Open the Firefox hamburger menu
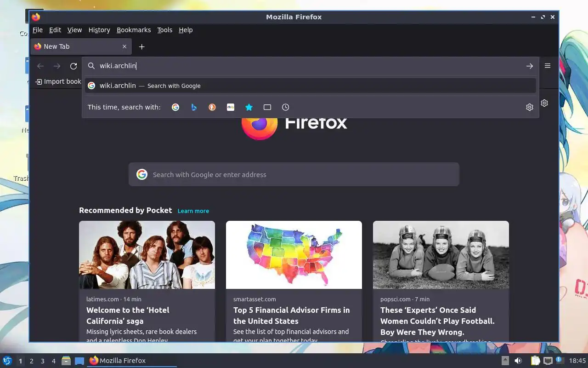 [x=548, y=66]
